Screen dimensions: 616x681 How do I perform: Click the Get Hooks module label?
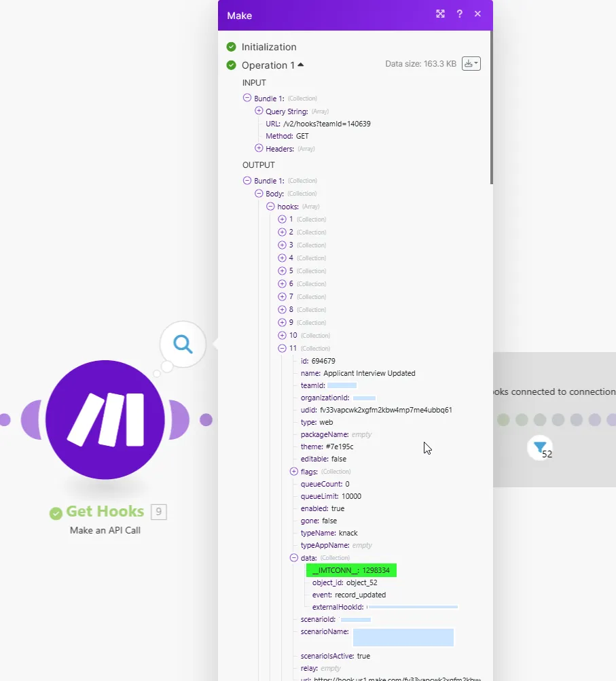pos(105,511)
